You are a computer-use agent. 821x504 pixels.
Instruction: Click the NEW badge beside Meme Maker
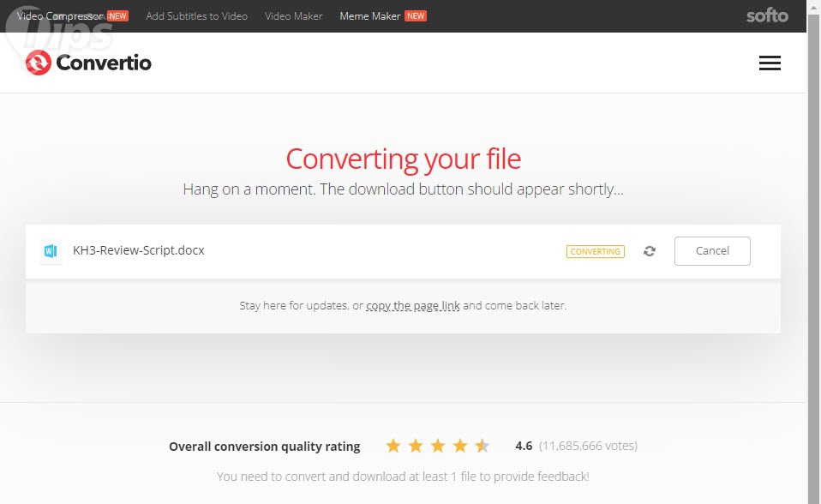pos(416,15)
